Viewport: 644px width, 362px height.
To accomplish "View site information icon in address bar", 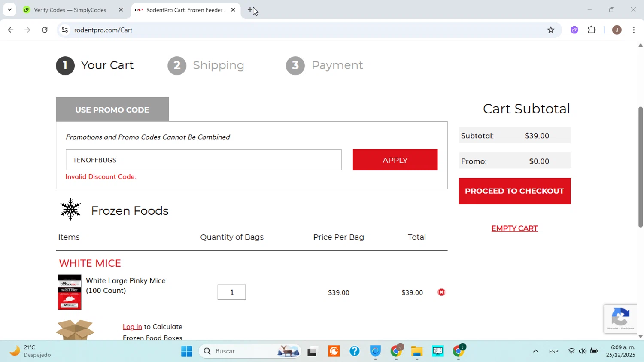I will pyautogui.click(x=64, y=30).
